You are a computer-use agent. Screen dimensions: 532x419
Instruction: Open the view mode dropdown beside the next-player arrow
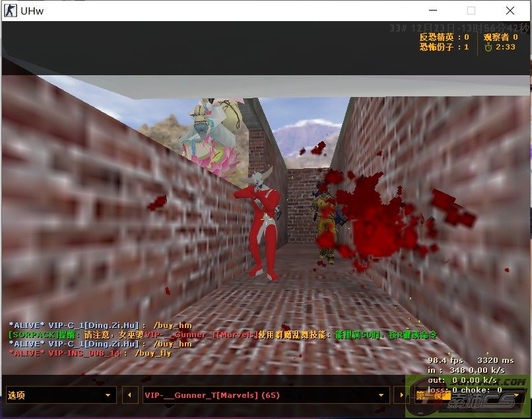tap(469, 395)
